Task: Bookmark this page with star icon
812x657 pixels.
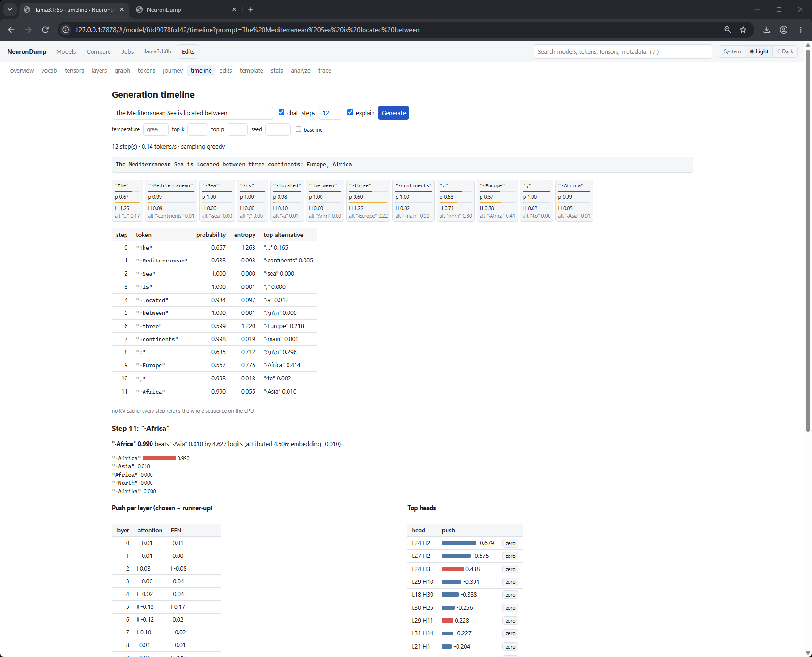Action: click(743, 30)
